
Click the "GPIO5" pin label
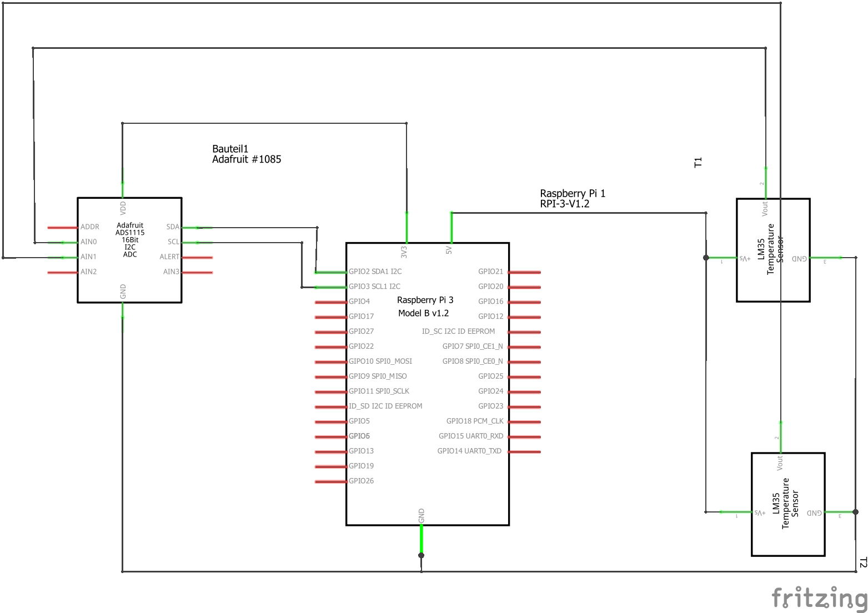[x=359, y=421]
